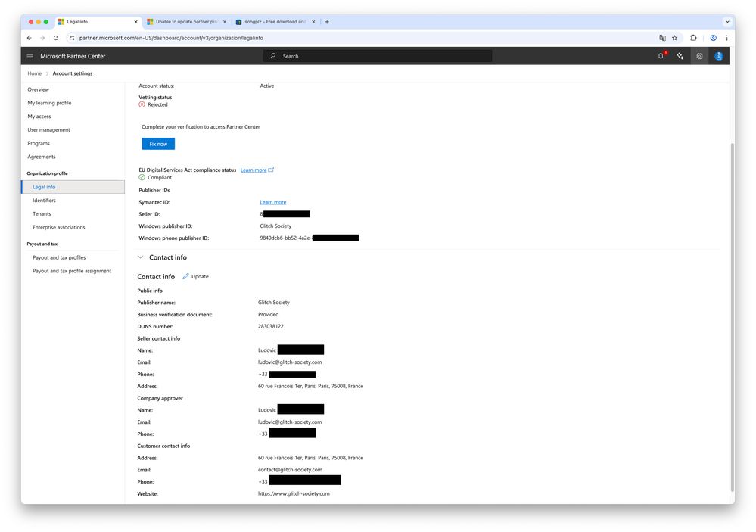This screenshot has height=532, width=756.
Task: Click the external link icon after Learn more
Action: [x=271, y=170]
